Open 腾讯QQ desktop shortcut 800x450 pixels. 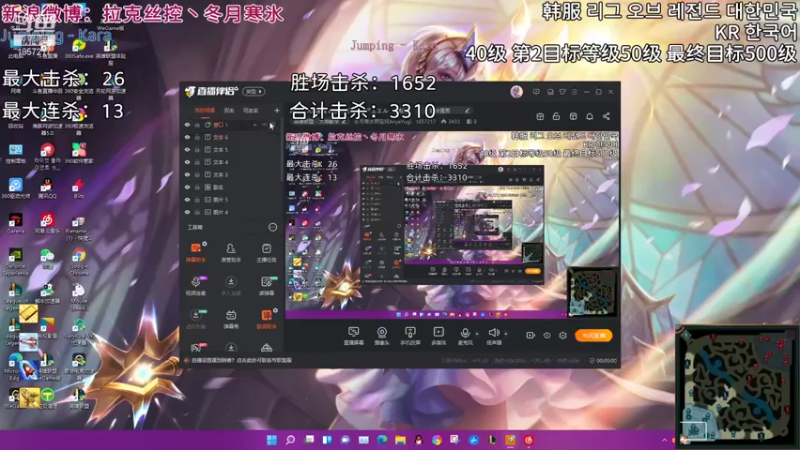point(47,188)
